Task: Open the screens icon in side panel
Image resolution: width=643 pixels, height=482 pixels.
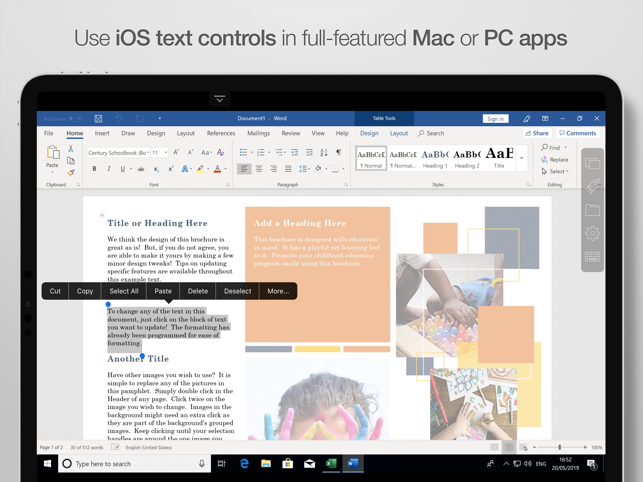Action: [593, 164]
